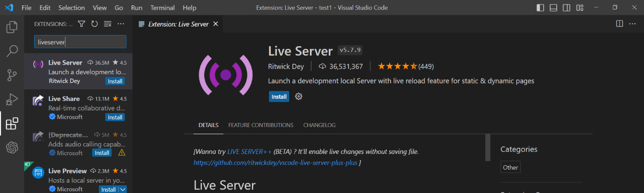Click the manage gear next to Install
Screen dimensions: 644x193
[298, 96]
